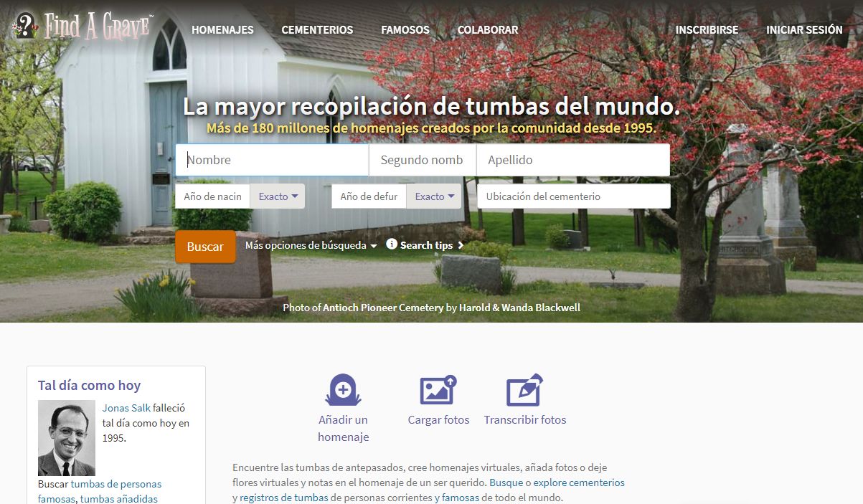Image resolution: width=863 pixels, height=504 pixels.
Task: Click the Transcribir fotos text link
Action: 525,420
